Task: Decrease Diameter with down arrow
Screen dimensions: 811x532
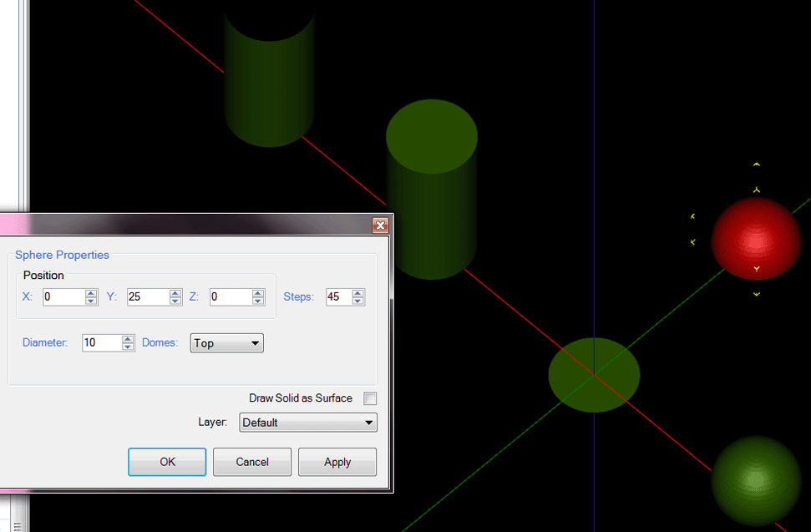Action: coord(128,346)
